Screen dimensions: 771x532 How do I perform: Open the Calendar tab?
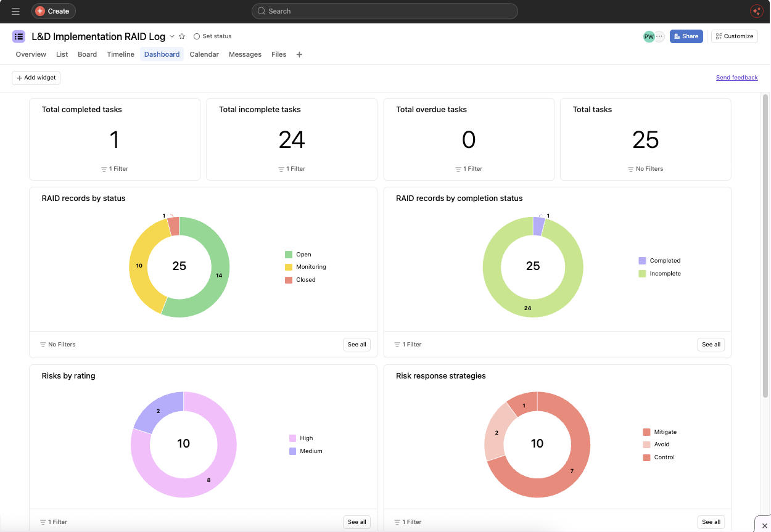click(204, 54)
